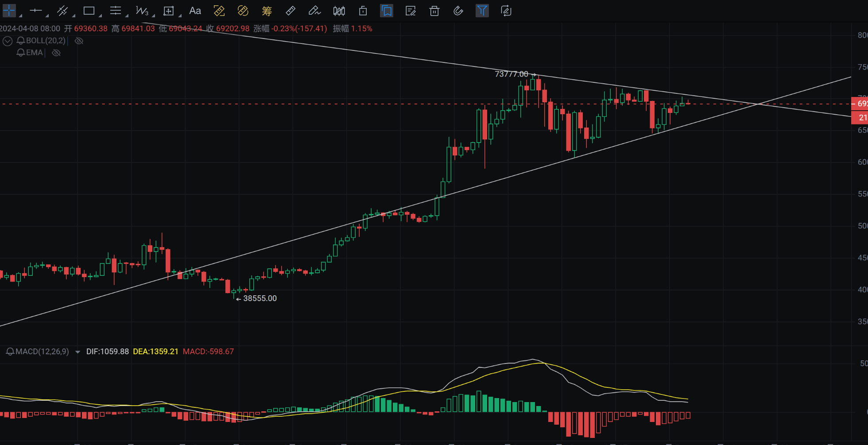Viewport: 868px width, 445px height.
Task: Click the trash can delete drawings icon
Action: [434, 11]
